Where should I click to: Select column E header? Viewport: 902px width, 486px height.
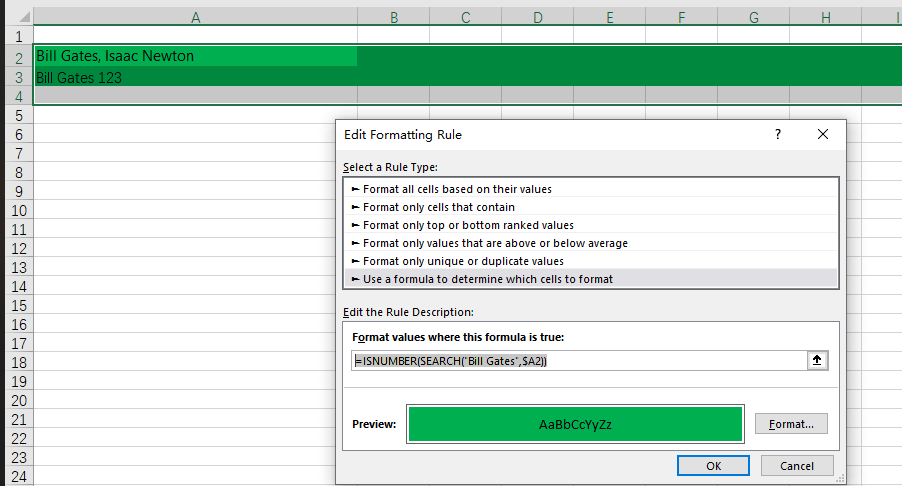click(x=609, y=17)
